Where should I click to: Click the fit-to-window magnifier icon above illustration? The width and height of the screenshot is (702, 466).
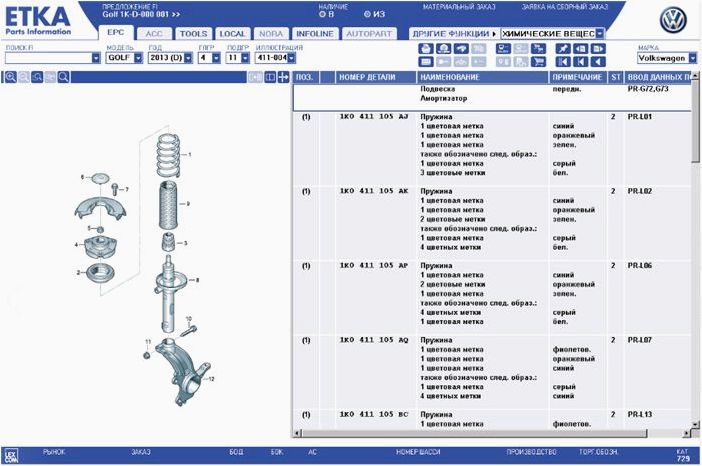pyautogui.click(x=64, y=77)
